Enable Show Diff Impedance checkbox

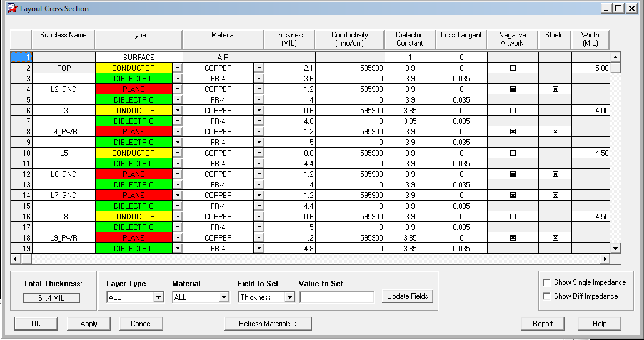coord(546,296)
